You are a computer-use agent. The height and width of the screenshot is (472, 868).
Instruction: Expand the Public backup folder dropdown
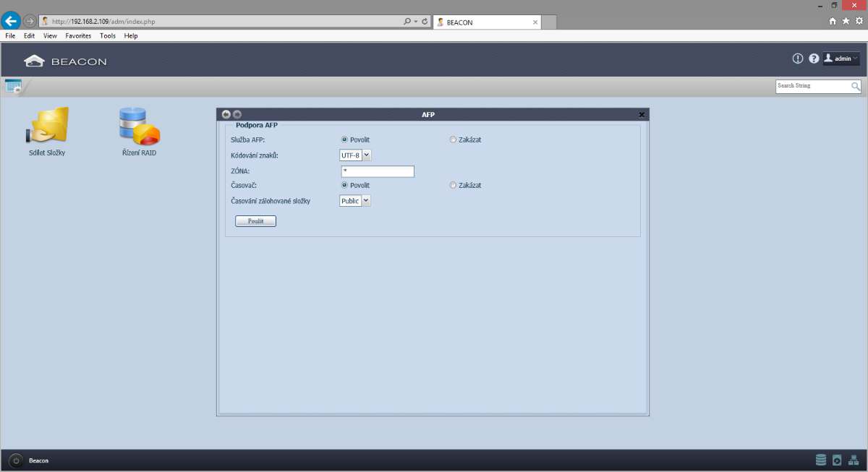tap(355, 201)
